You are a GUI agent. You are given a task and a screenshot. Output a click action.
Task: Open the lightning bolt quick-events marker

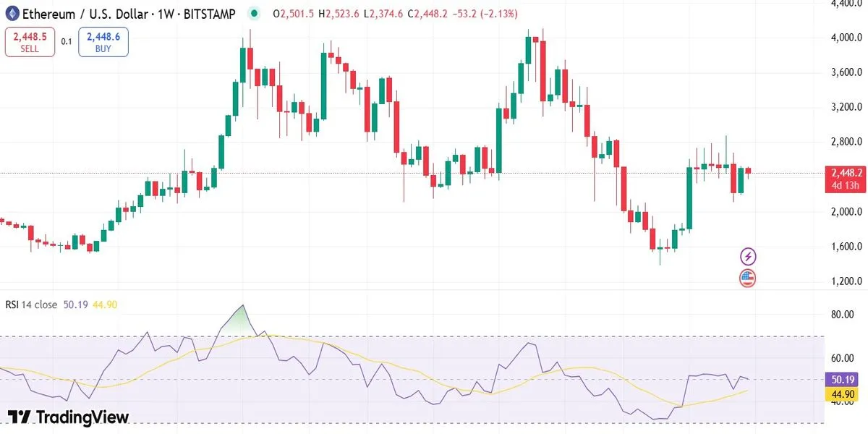[x=747, y=256]
